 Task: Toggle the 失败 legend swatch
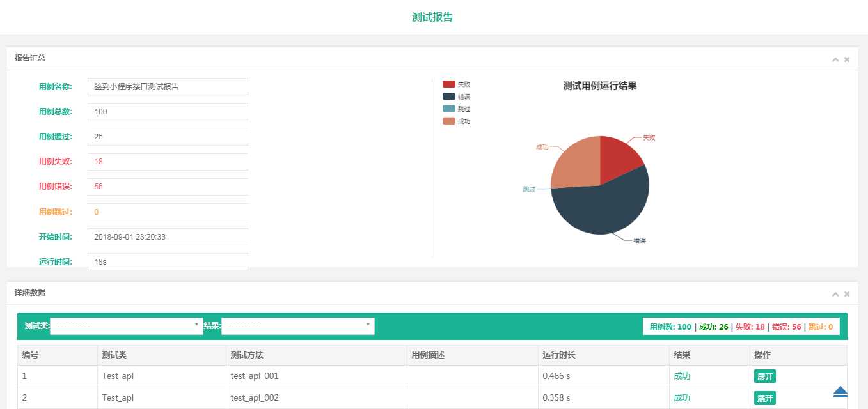(449, 84)
